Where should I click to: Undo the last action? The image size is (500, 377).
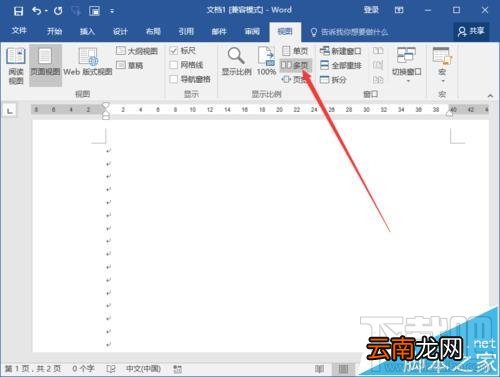pos(37,11)
